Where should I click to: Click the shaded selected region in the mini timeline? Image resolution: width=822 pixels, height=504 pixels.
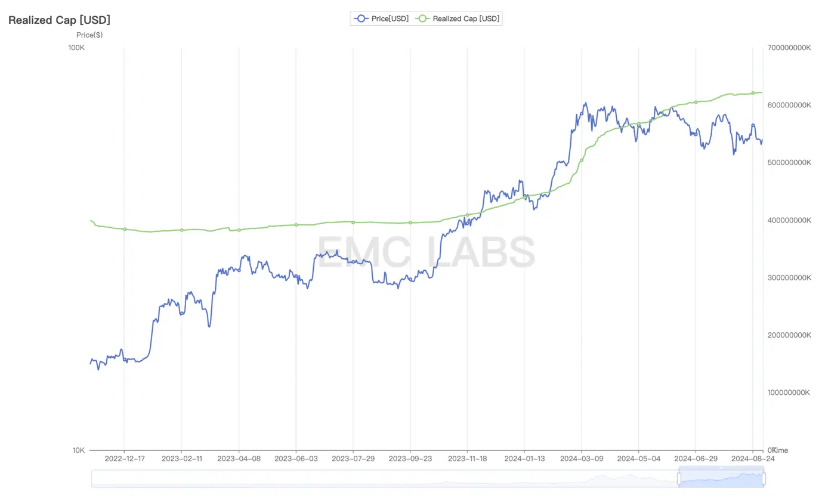722,478
